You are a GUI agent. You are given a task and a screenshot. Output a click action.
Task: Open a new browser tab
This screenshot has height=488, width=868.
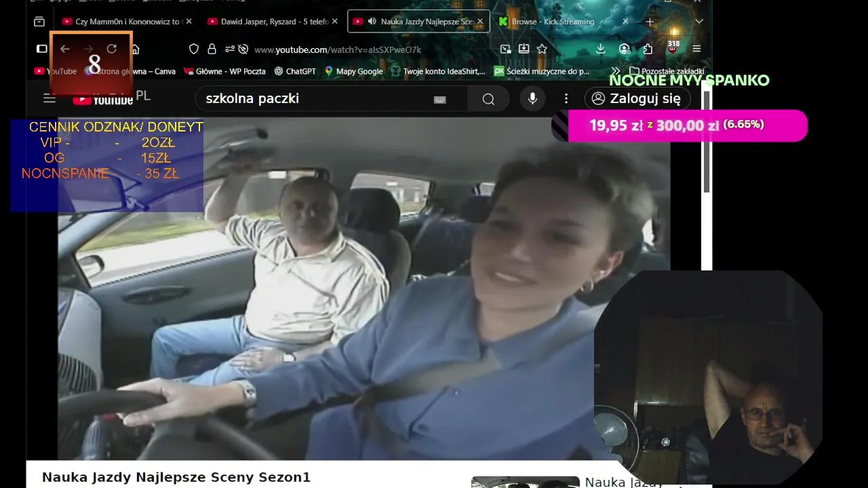650,22
